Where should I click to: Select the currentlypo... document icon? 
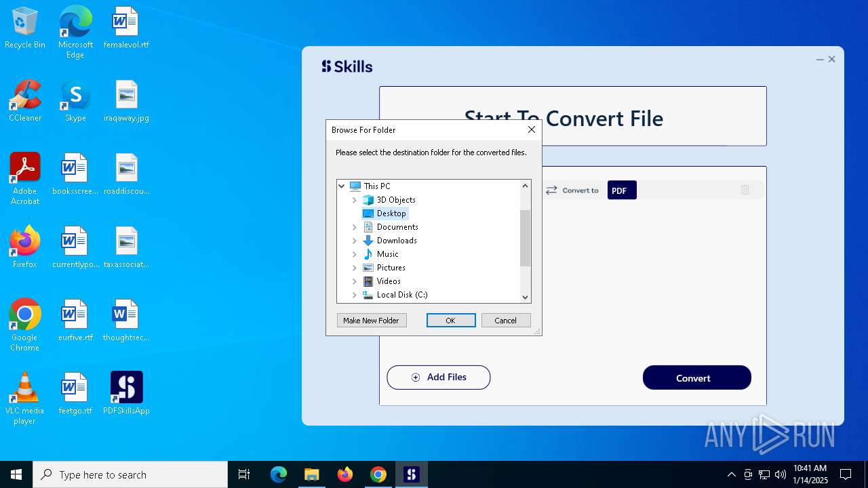[x=75, y=247]
